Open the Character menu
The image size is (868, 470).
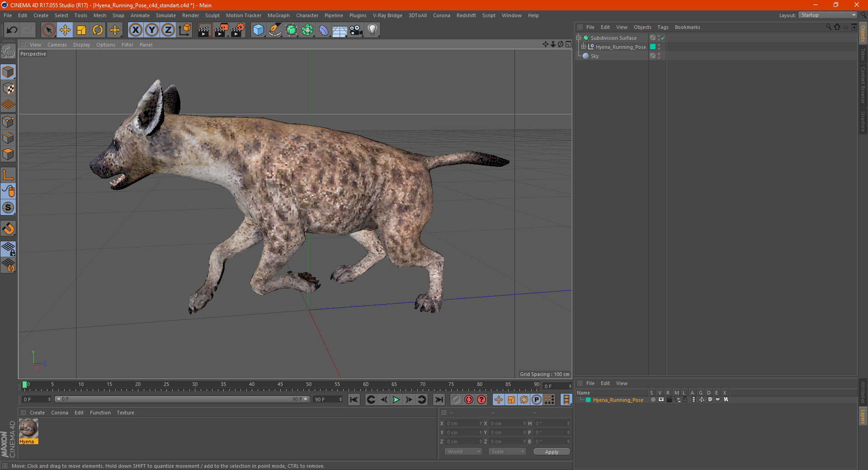[x=307, y=15]
